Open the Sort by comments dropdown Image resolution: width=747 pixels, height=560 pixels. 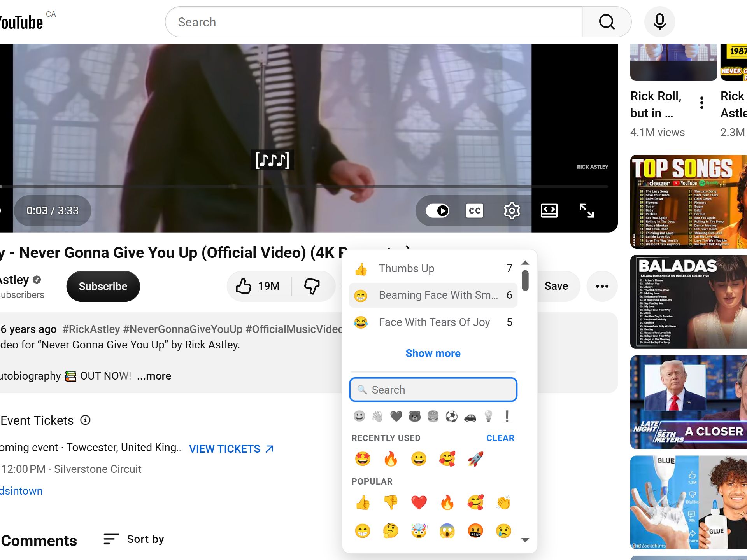pos(133,539)
